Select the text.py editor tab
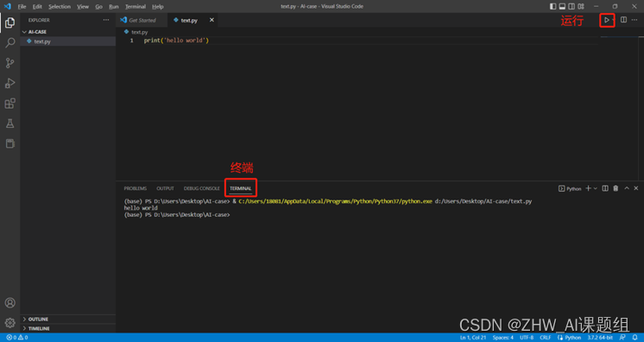The width and height of the screenshot is (644, 342). [x=193, y=20]
